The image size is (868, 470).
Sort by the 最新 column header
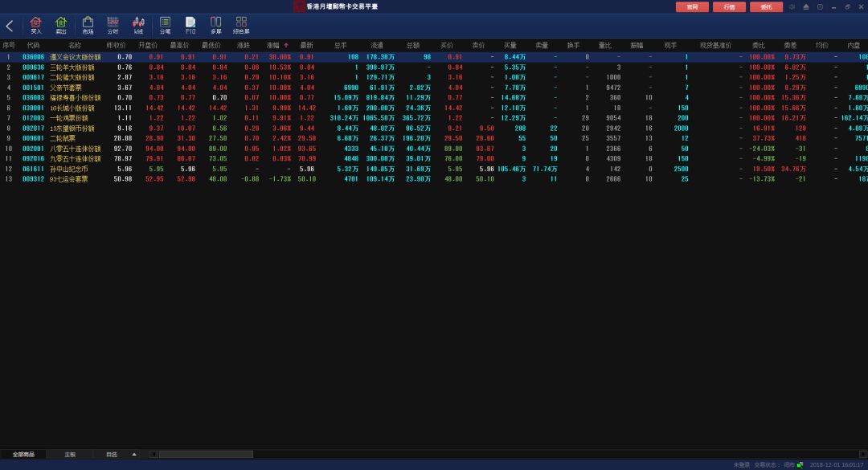307,46
